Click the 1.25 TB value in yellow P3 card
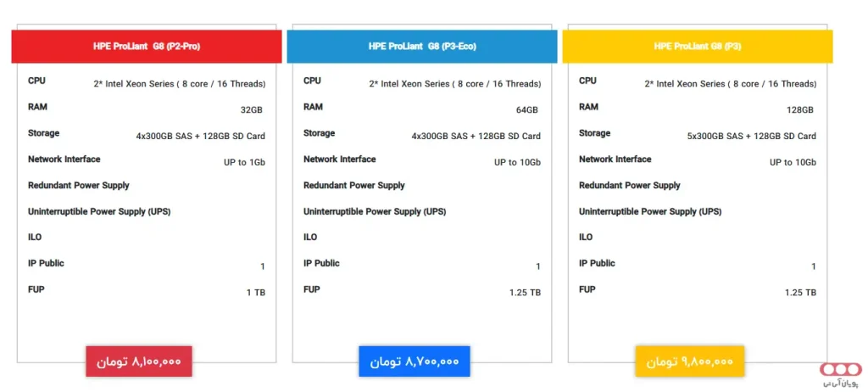This screenshot has width=868, height=392. click(801, 293)
